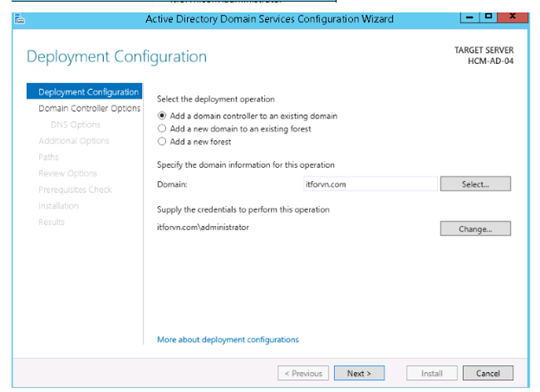
Task: Switch to Additional Options page
Action: [x=74, y=141]
